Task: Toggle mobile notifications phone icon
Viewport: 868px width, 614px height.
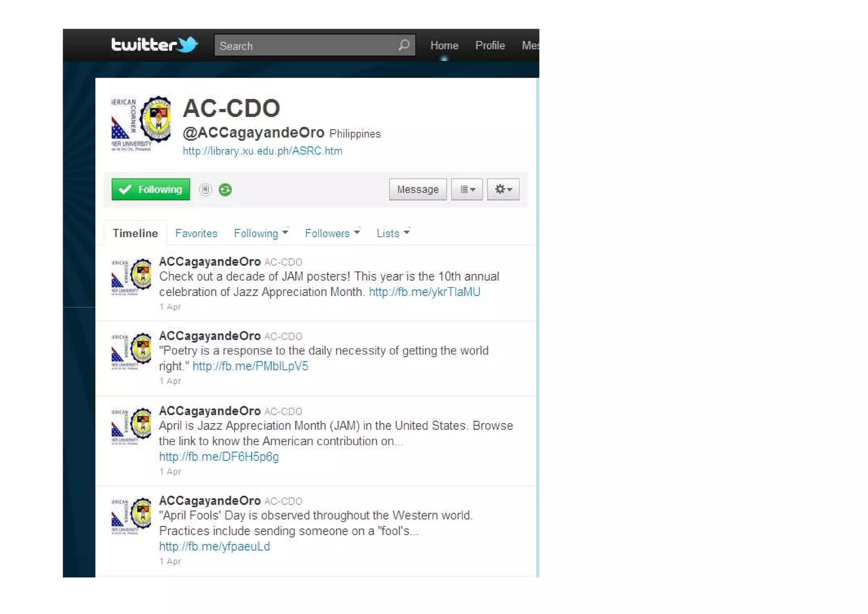Action: coord(206,190)
